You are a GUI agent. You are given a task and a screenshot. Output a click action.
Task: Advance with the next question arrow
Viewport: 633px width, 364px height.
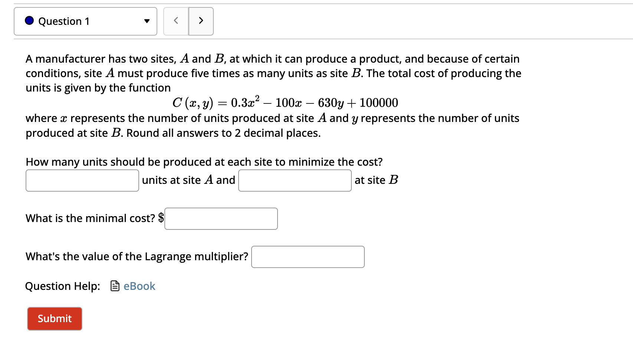(x=201, y=21)
